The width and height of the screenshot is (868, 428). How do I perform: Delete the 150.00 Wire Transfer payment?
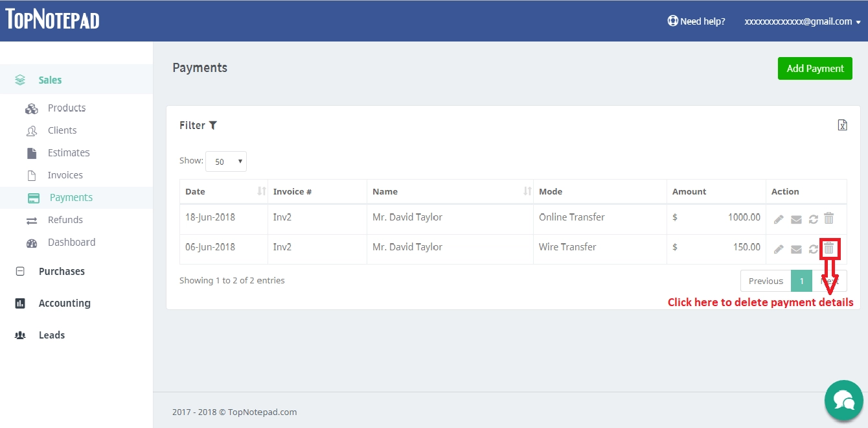[828, 248]
